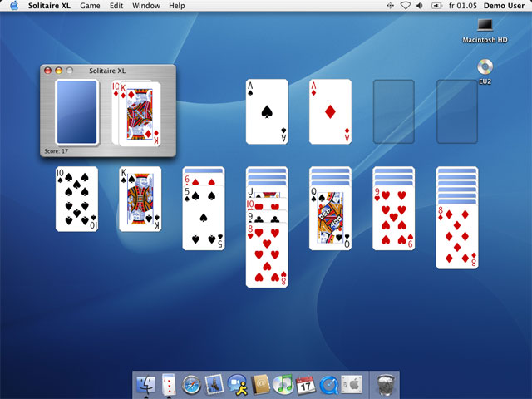This screenshot has width=532, height=399.
Task: Open the Game menu
Action: point(90,6)
